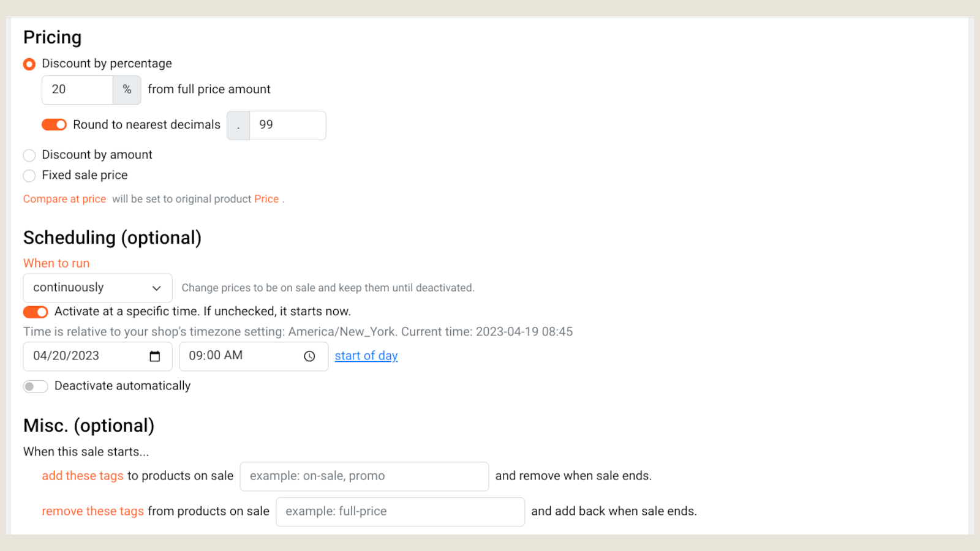This screenshot has width=980, height=551.
Task: Open the calendar picker icon in date field
Action: (155, 356)
